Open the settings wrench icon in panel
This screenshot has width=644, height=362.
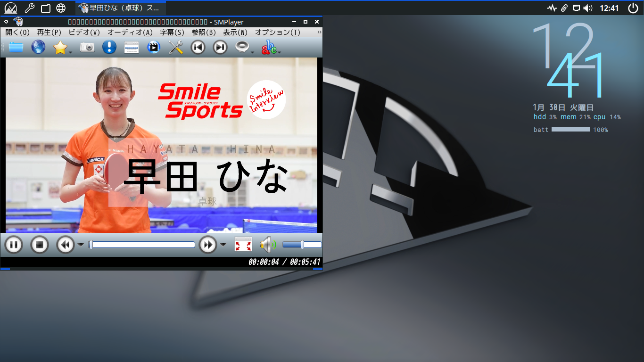click(29, 8)
